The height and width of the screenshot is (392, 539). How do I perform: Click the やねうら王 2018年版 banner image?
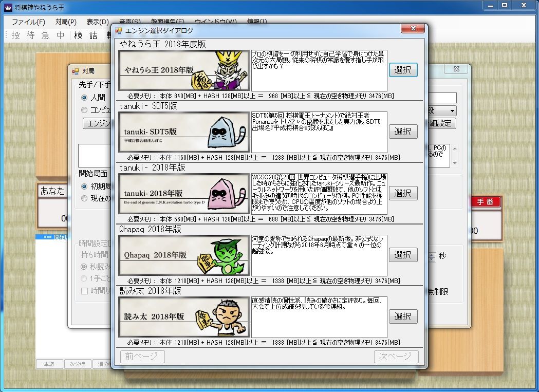(184, 70)
